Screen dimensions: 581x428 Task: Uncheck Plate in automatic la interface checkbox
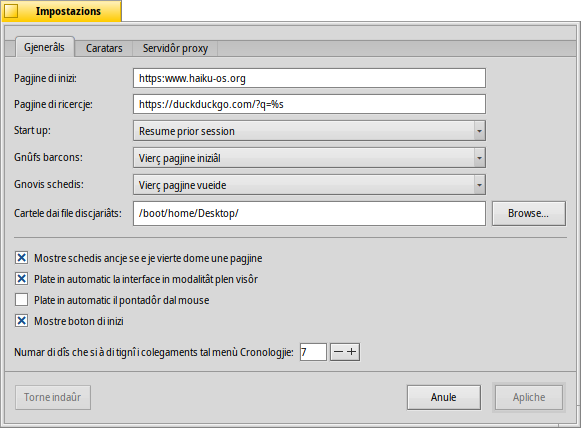21,278
